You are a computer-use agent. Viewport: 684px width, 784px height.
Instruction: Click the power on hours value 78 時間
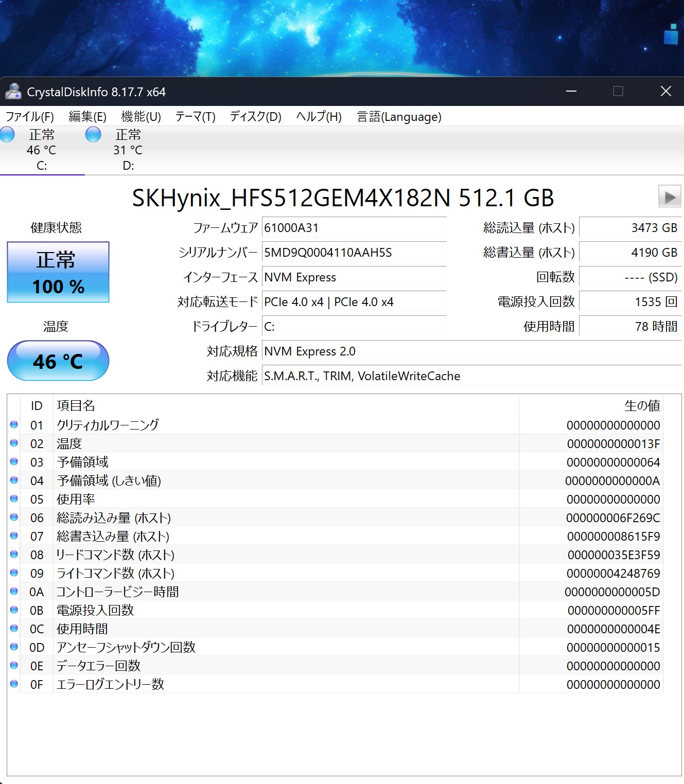click(x=630, y=326)
